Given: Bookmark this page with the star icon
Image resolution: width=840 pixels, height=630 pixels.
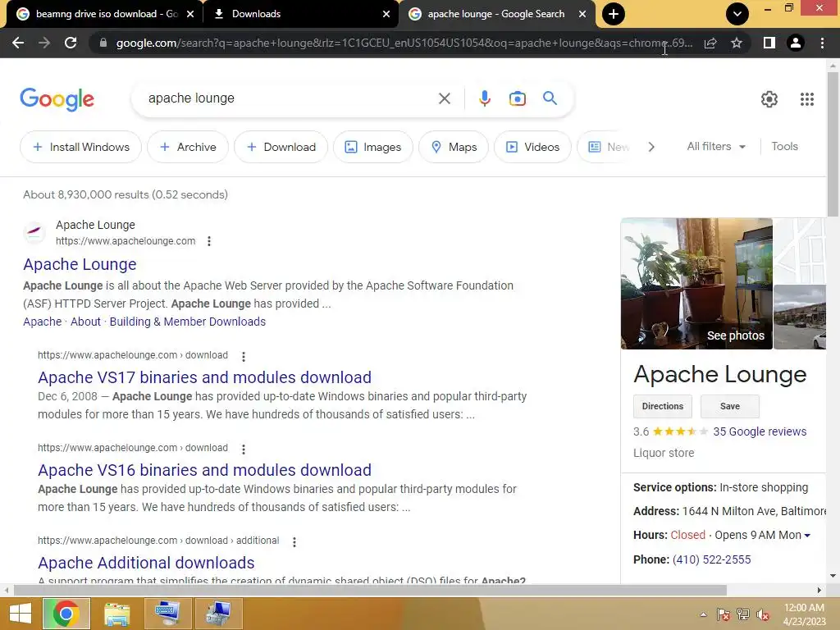Looking at the screenshot, I should pyautogui.click(x=737, y=43).
